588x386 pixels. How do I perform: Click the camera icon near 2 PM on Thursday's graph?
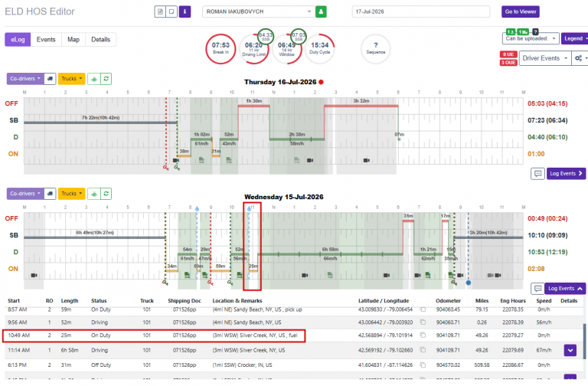pyautogui.click(x=310, y=161)
